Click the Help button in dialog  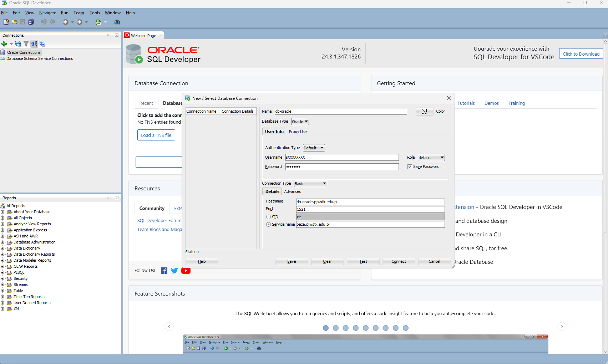coord(202,261)
